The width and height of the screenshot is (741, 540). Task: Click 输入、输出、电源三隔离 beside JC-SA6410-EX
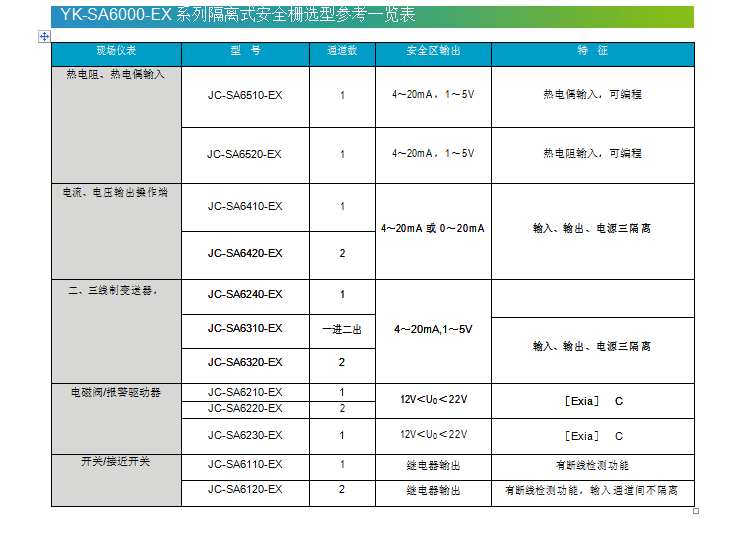tap(593, 229)
